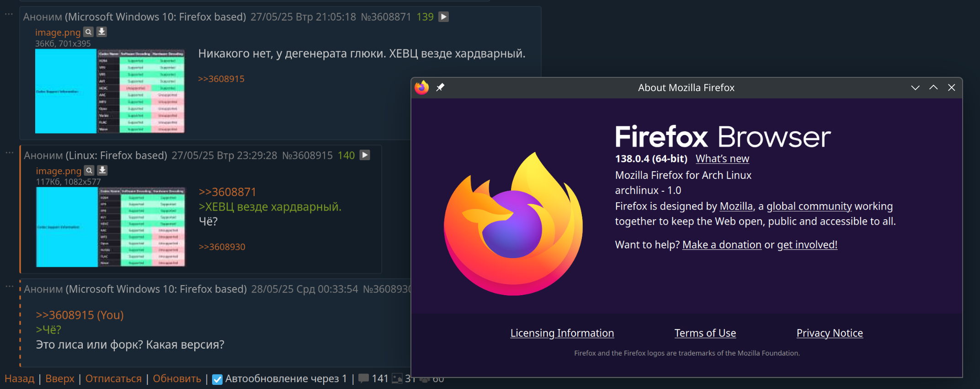Screen dimensions: 980x389
Task: Click the green post counter 140
Action: click(346, 156)
